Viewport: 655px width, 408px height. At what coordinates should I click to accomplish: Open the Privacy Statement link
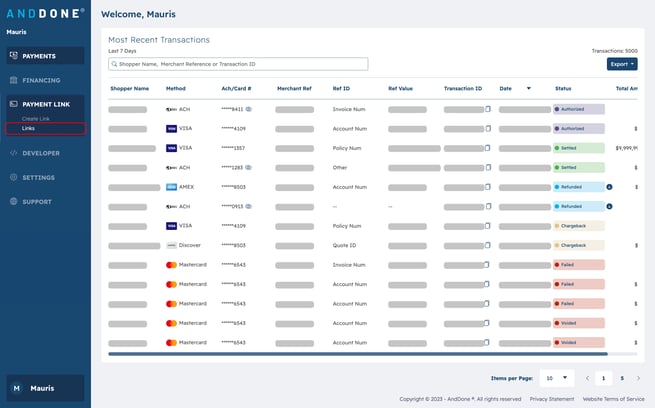[552, 398]
